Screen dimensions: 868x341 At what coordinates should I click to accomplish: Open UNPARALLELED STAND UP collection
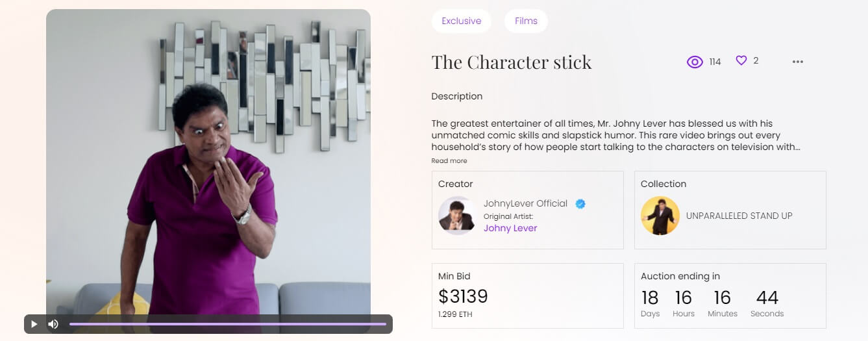(x=739, y=216)
